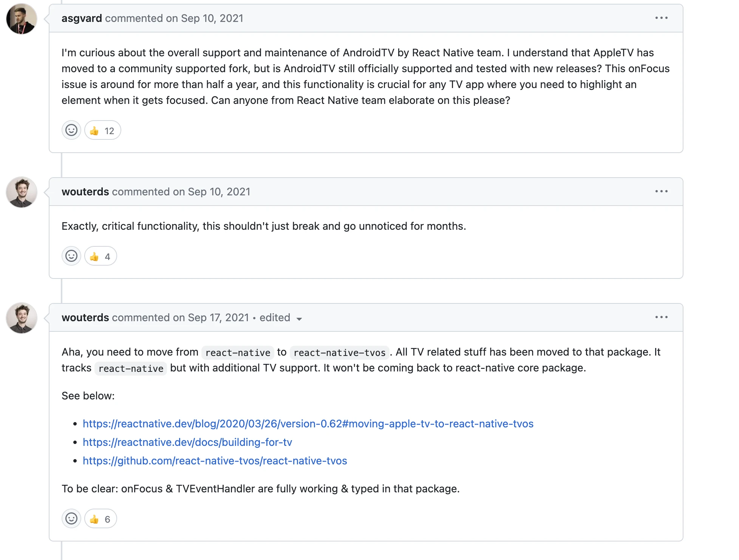Open the building-for-tv docs link

point(187,442)
